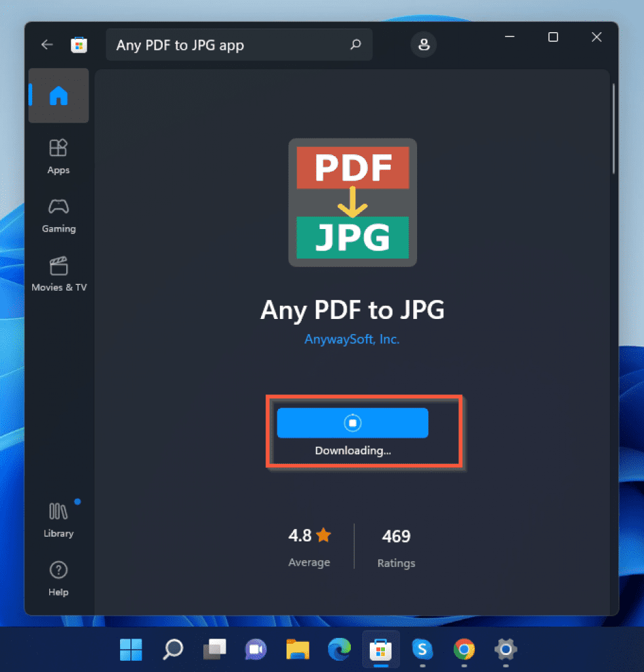Go back with the back arrow
644x672 pixels.
(x=47, y=45)
